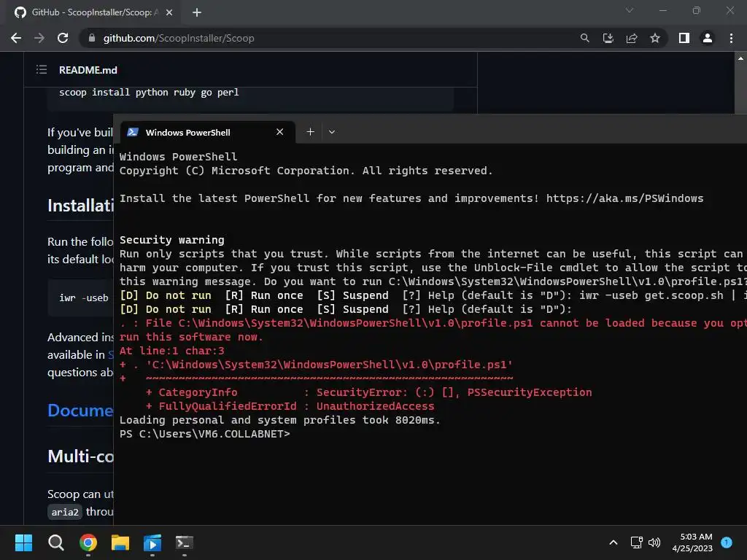Open Chrome's three-dot menu
The width and height of the screenshot is (747, 560).
731,38
